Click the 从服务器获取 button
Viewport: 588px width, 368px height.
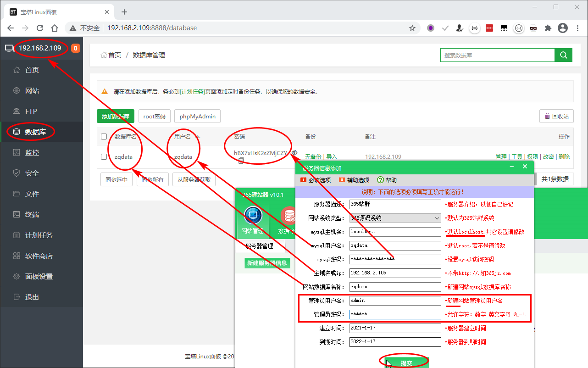[194, 179]
